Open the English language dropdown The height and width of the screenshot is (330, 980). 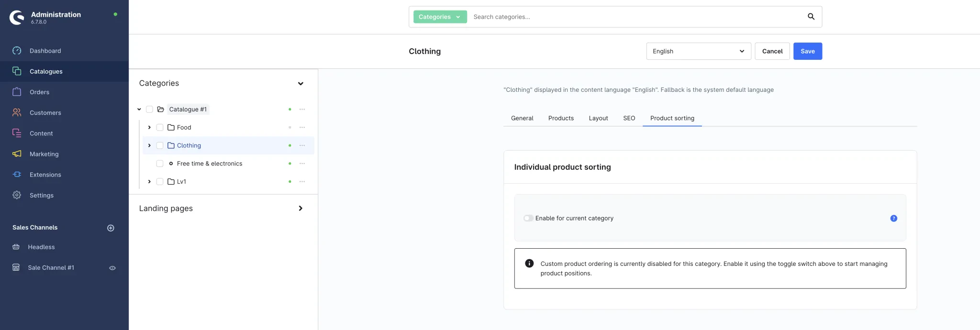[x=698, y=51]
